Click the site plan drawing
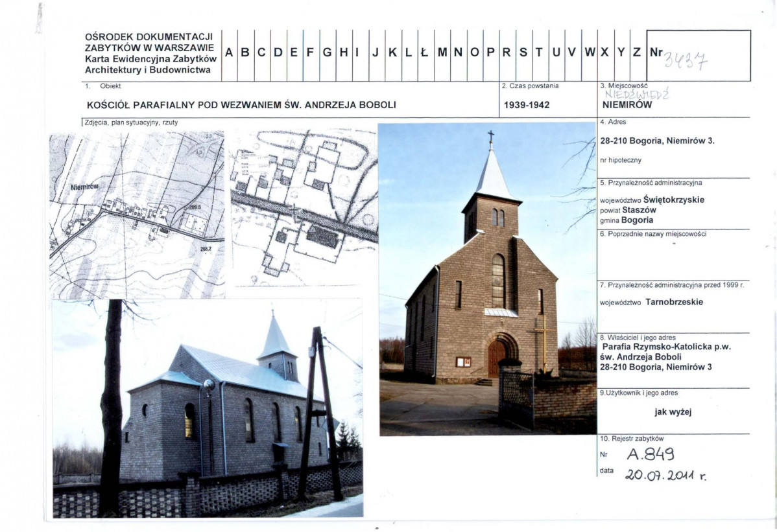Screen dimensions: 777x532 (304, 207)
